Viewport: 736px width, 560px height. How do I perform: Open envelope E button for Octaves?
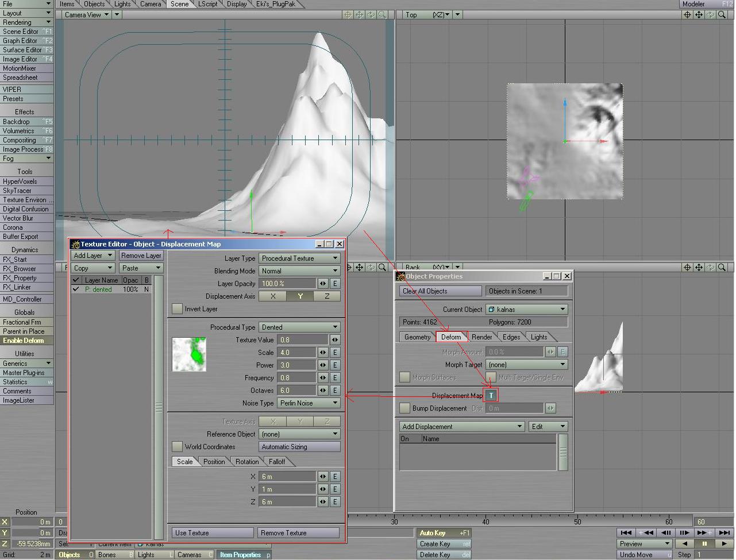tap(335, 391)
